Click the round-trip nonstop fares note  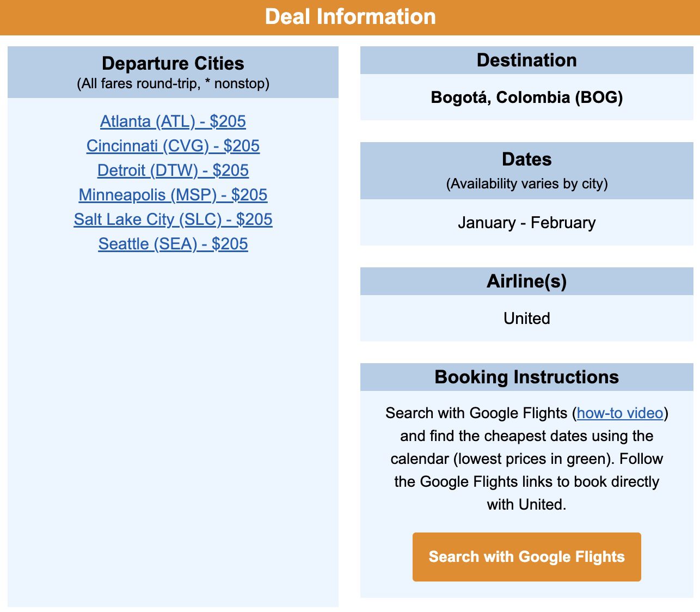click(x=173, y=83)
